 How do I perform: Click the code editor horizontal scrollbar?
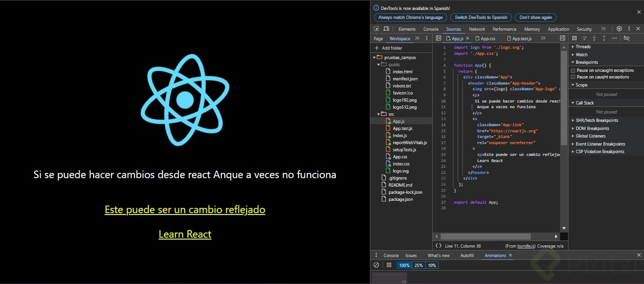485,236
